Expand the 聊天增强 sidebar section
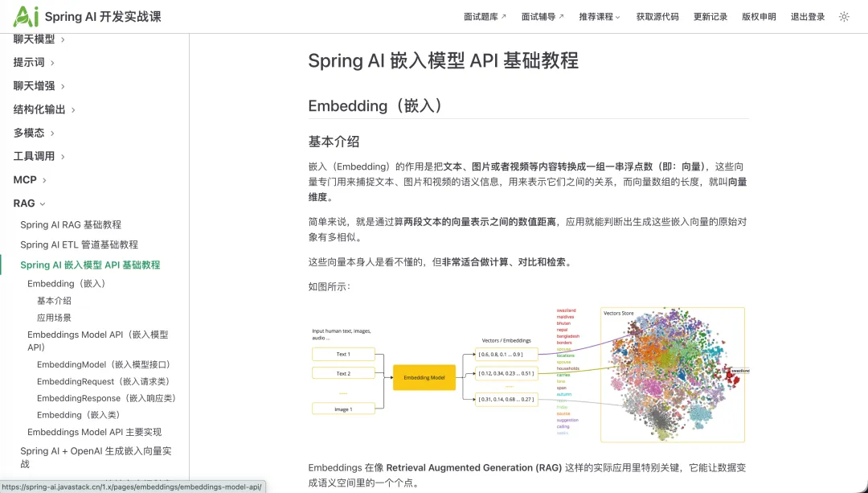868x493 pixels. [x=39, y=86]
